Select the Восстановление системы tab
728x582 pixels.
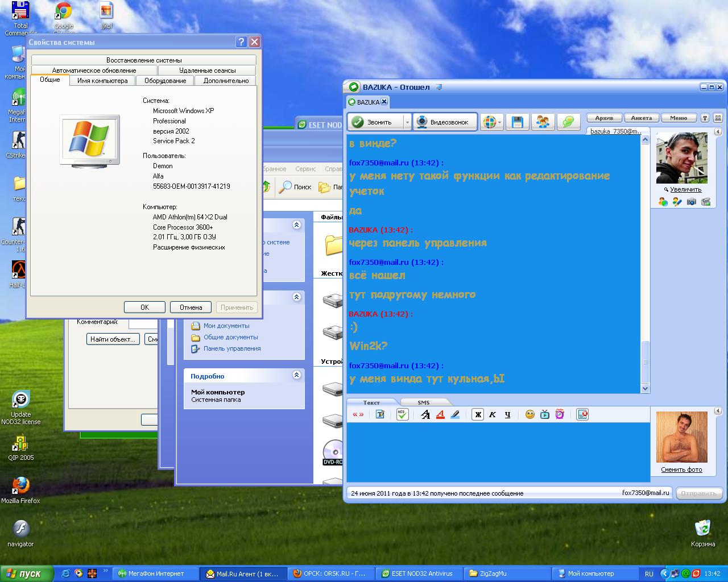click(144, 60)
